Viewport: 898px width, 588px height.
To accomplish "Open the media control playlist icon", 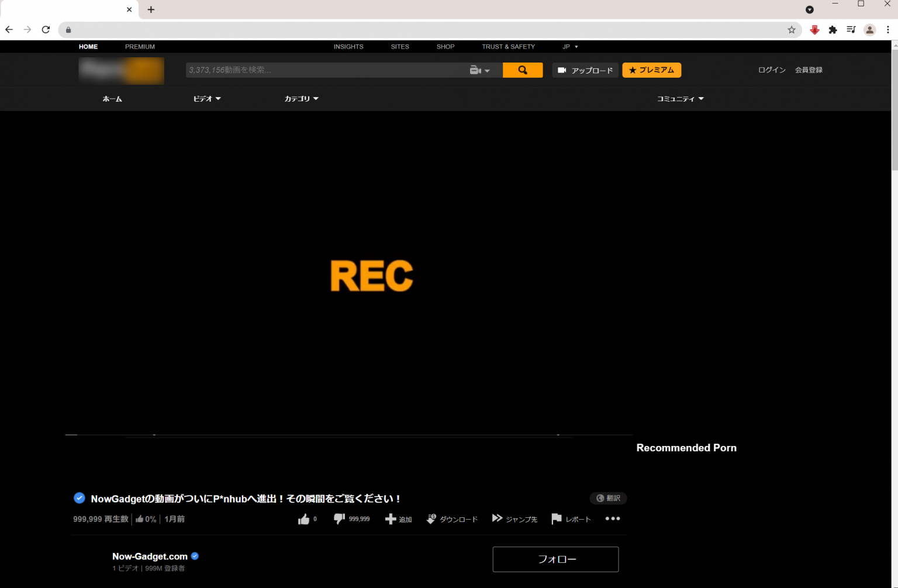I will pos(851,30).
